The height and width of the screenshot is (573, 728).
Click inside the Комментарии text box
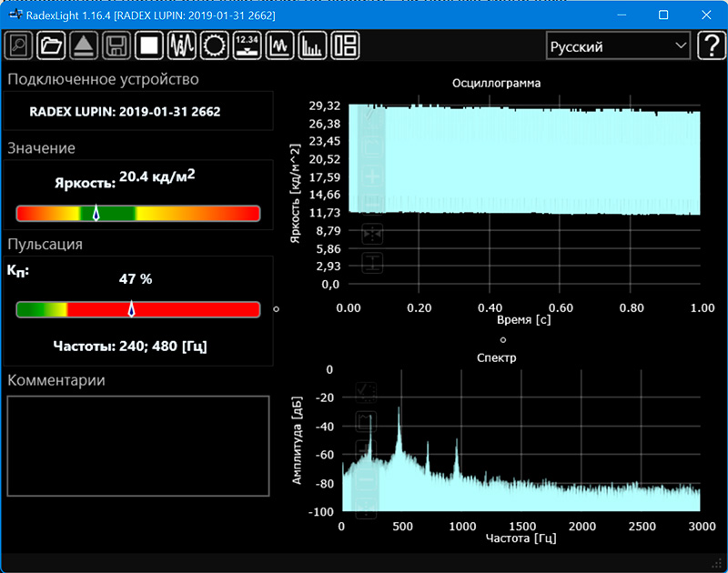pos(138,446)
